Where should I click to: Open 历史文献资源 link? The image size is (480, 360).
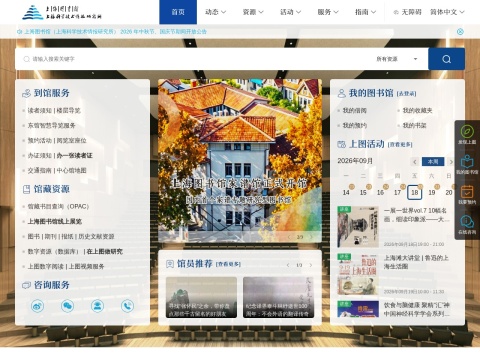(x=96, y=236)
